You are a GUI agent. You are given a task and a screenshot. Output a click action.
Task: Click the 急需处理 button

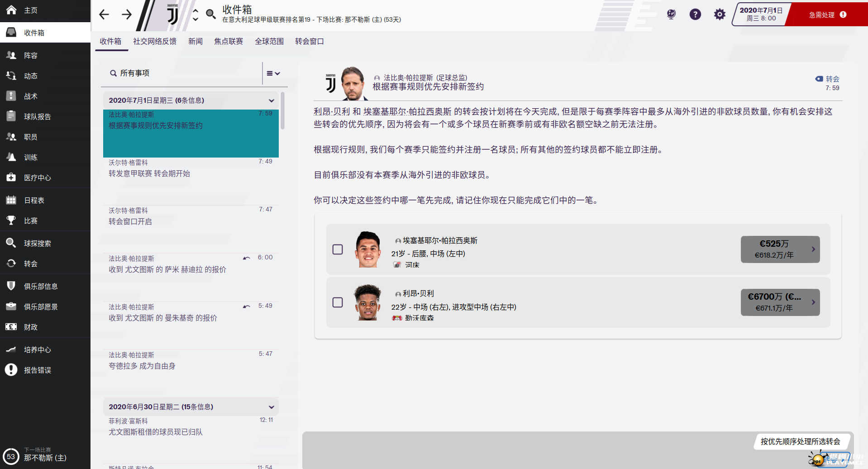pos(827,15)
